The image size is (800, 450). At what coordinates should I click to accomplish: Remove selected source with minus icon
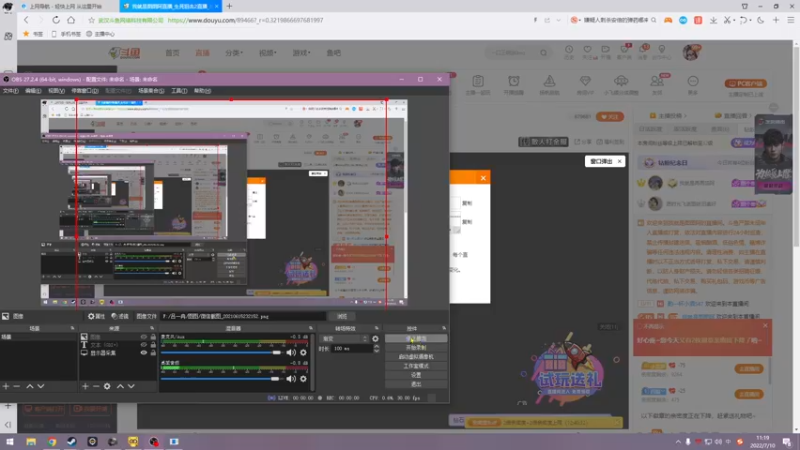click(x=96, y=386)
